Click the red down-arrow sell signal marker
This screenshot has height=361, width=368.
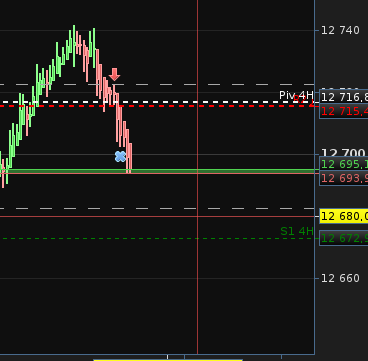pos(114,75)
